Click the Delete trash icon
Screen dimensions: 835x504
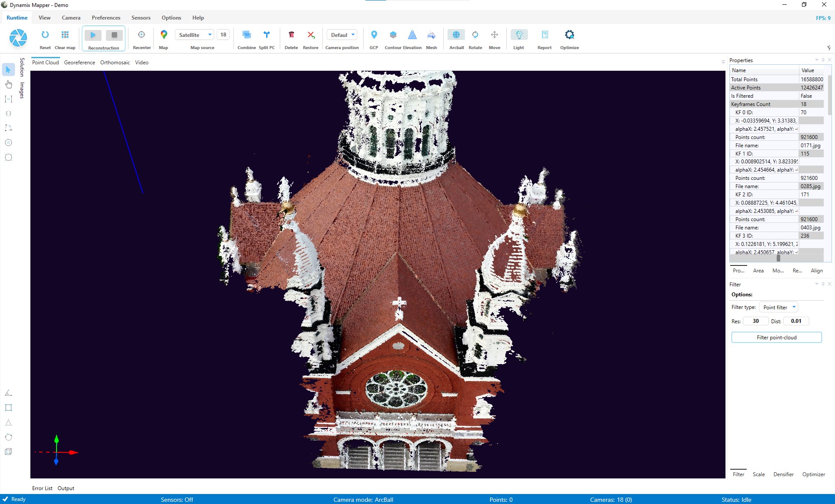[x=291, y=35]
